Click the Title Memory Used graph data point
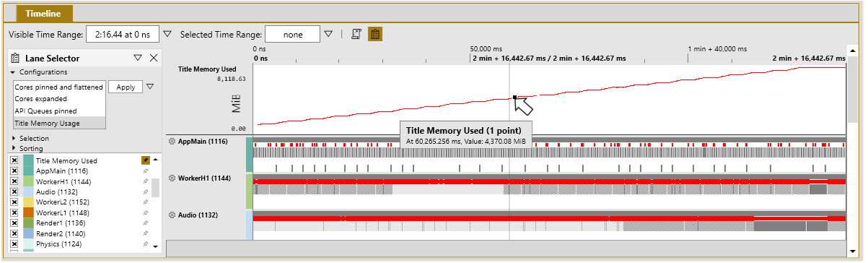The width and height of the screenshot is (868, 263). click(514, 97)
